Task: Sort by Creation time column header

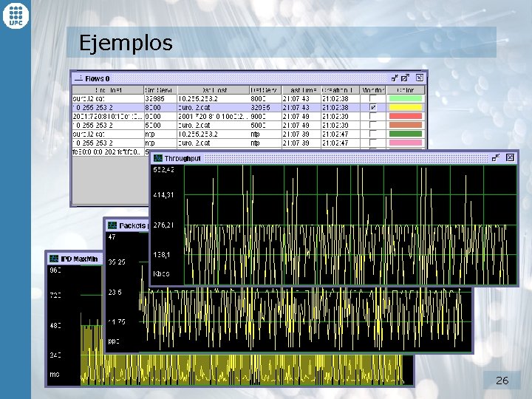Action: coord(341,90)
